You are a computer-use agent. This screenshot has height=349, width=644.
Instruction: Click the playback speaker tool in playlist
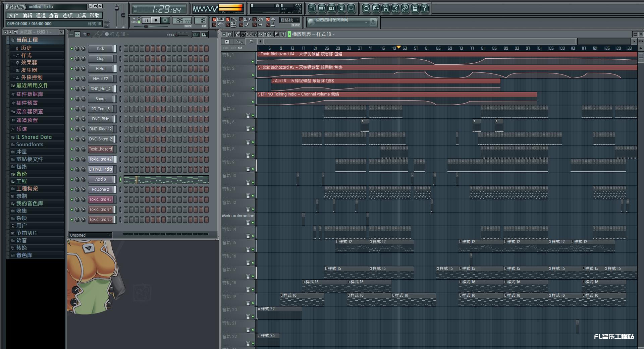point(283,34)
